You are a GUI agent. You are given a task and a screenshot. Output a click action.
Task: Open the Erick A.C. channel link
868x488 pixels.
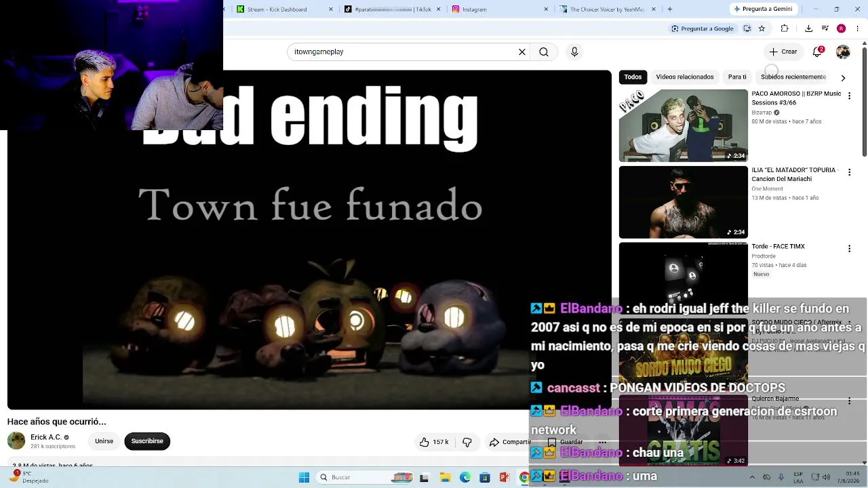tap(46, 437)
